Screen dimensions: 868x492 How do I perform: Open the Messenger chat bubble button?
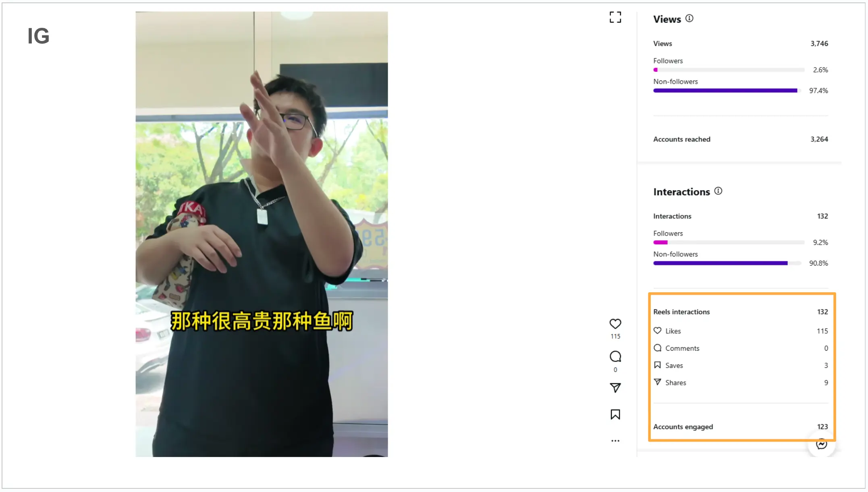click(821, 444)
